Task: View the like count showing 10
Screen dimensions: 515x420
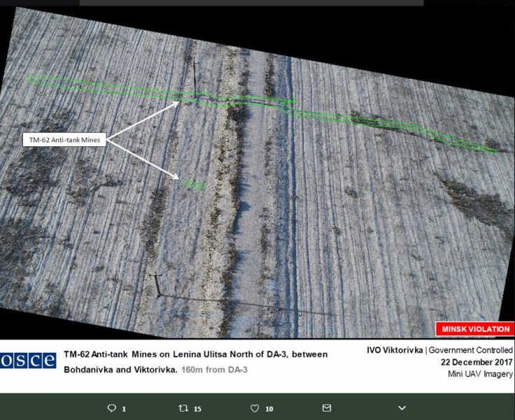Action: tap(269, 409)
